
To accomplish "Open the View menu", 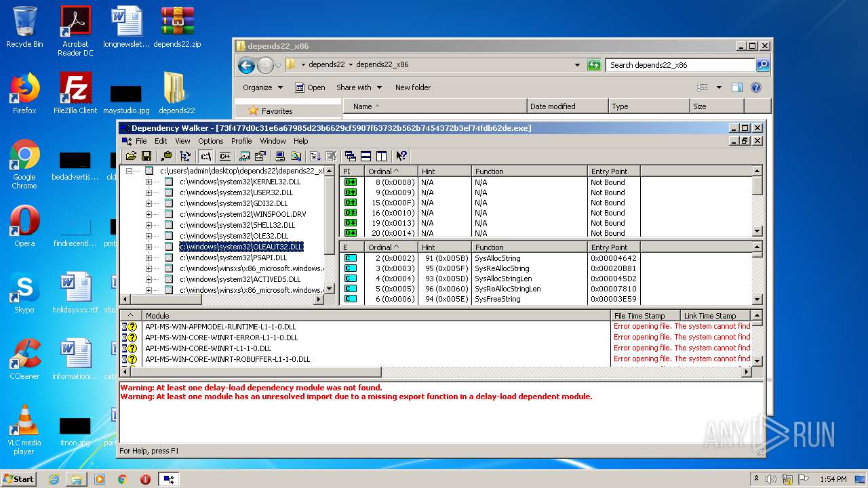I will click(183, 141).
